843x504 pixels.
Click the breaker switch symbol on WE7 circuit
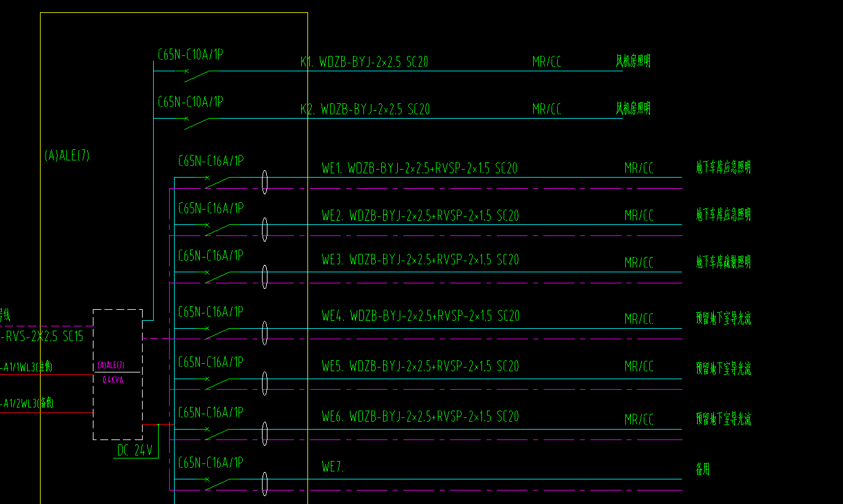coord(217,484)
